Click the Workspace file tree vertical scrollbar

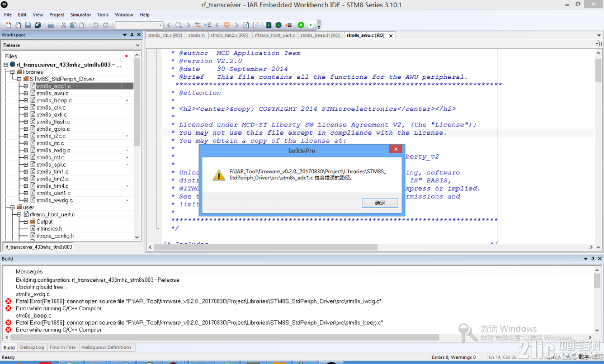pos(137,102)
